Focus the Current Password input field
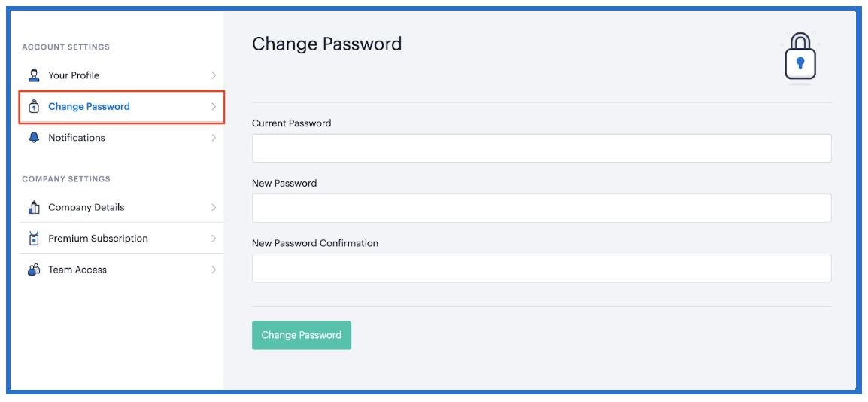 [x=542, y=148]
